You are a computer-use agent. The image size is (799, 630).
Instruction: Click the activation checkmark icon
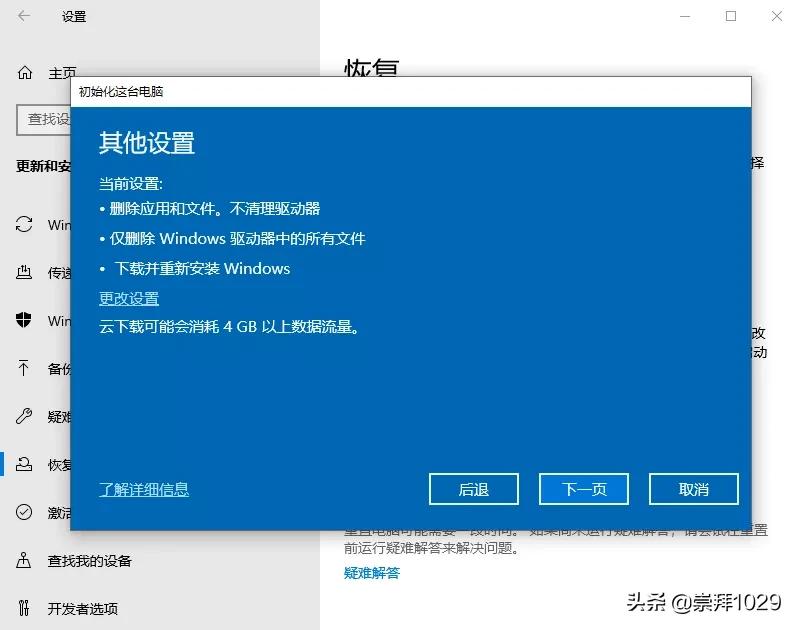pos(24,512)
